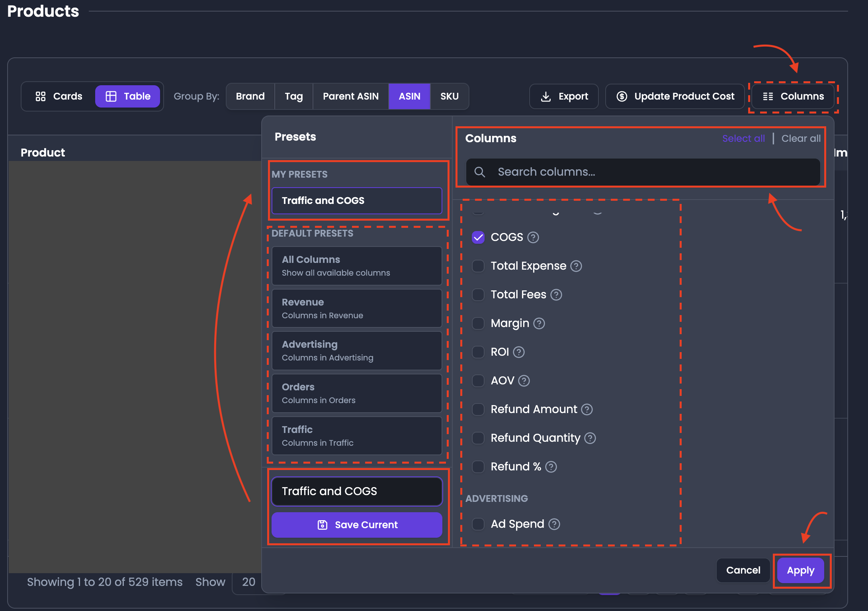This screenshot has height=611, width=868.
Task: Click the COGS help question-mark icon
Action: tap(533, 237)
